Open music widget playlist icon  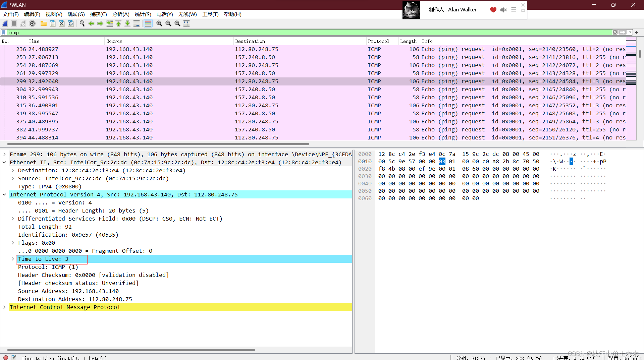point(514,10)
